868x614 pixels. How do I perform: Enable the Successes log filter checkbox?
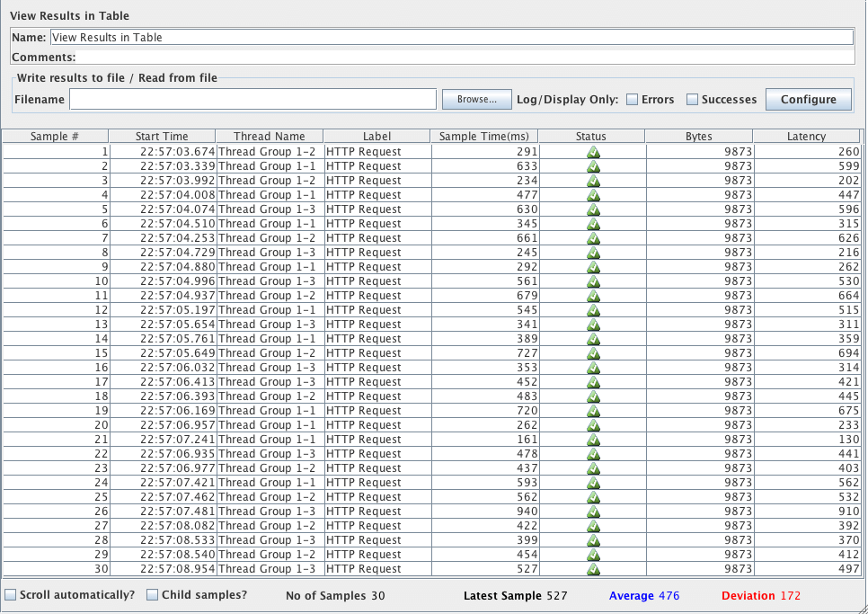point(693,99)
